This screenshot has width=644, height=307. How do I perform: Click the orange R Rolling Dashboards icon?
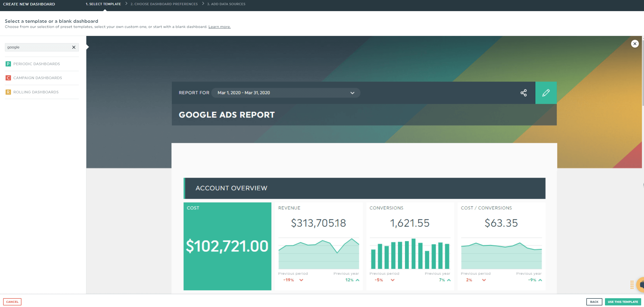click(x=8, y=92)
